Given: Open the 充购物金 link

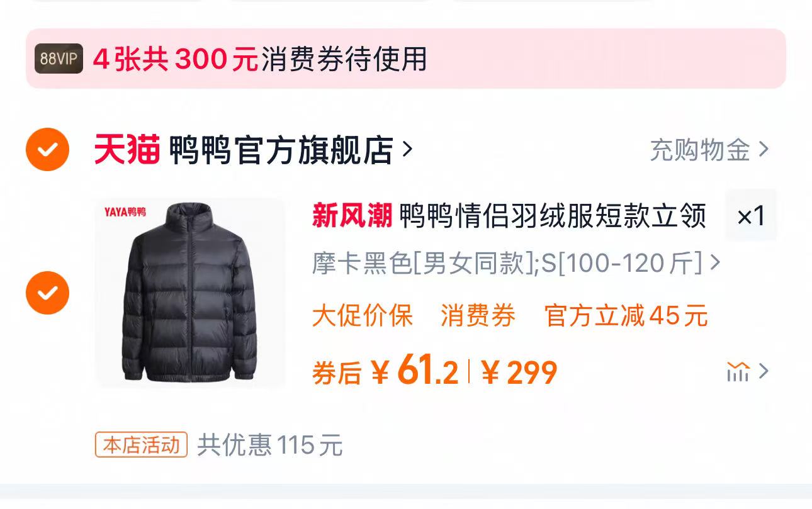Looking at the screenshot, I should (x=709, y=150).
